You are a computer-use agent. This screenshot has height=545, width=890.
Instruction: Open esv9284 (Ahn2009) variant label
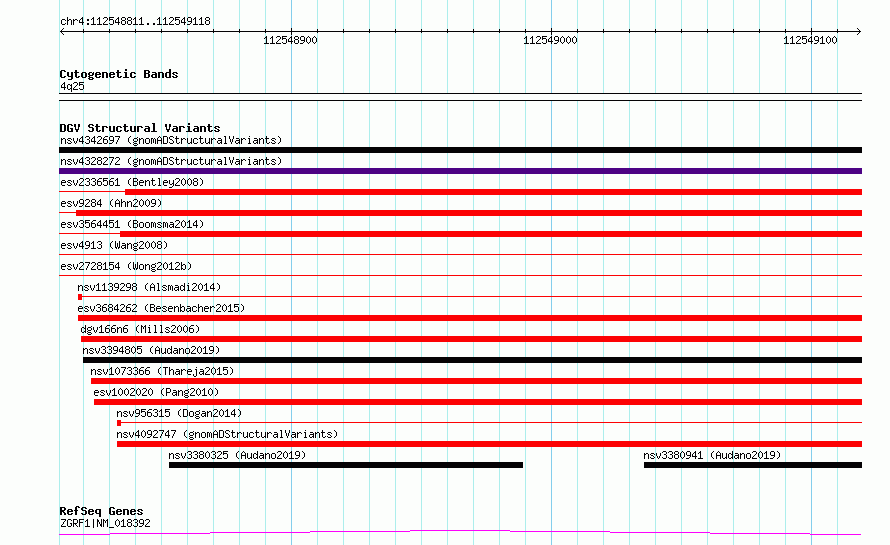(111, 203)
